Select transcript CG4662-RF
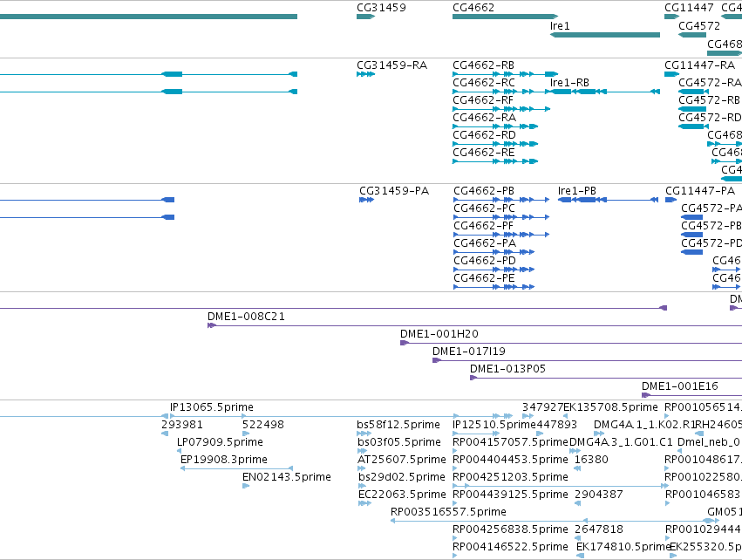Image resolution: width=742 pixels, height=560 pixels. pos(483,100)
